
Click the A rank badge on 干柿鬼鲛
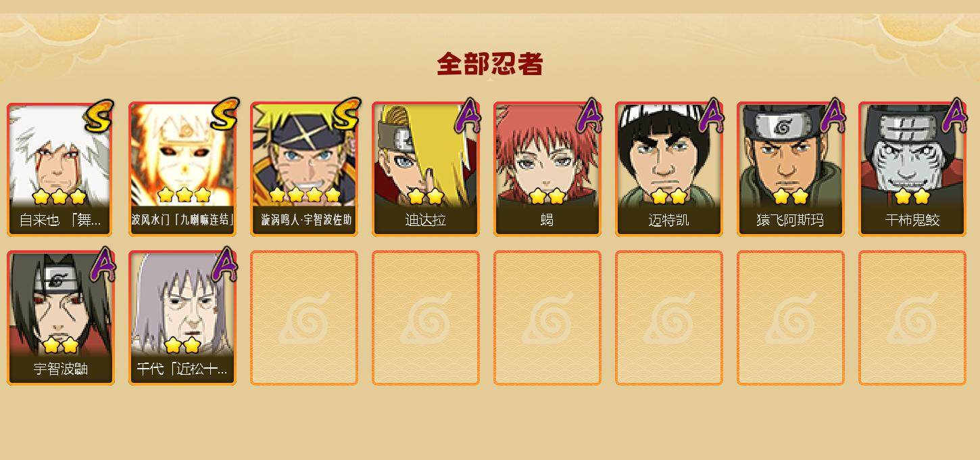point(954,116)
